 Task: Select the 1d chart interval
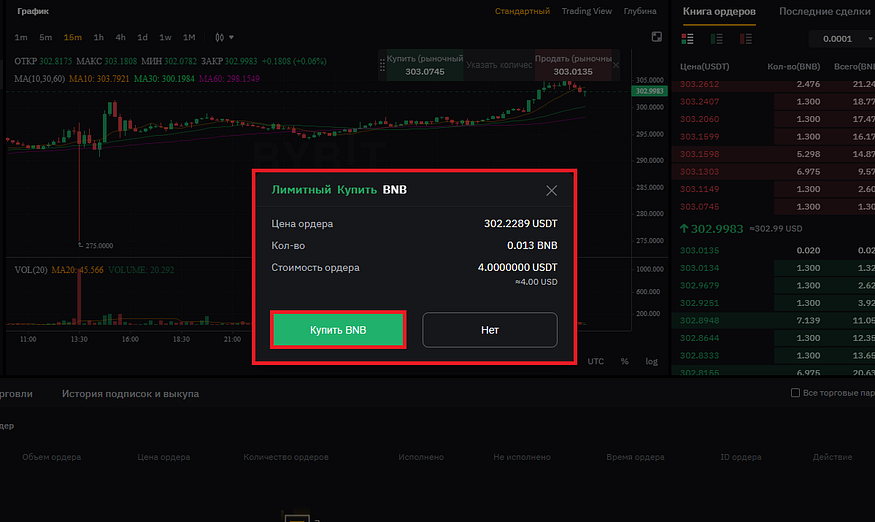[x=143, y=37]
